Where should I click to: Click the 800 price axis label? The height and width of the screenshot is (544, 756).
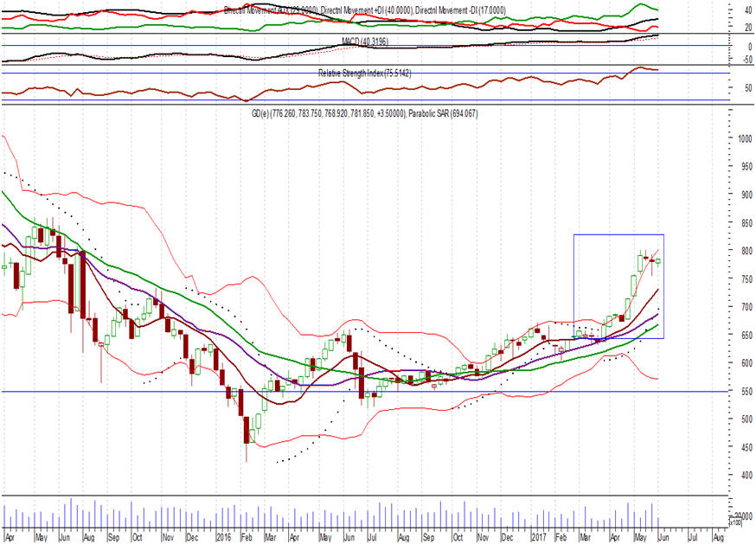(746, 251)
